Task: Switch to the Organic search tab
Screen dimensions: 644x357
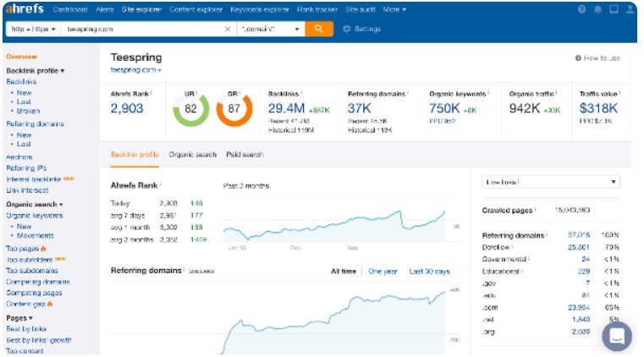Action: coord(193,155)
